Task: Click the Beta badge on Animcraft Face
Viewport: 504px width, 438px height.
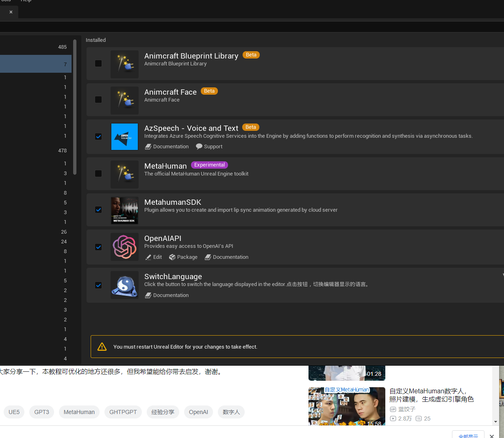Action: [209, 91]
